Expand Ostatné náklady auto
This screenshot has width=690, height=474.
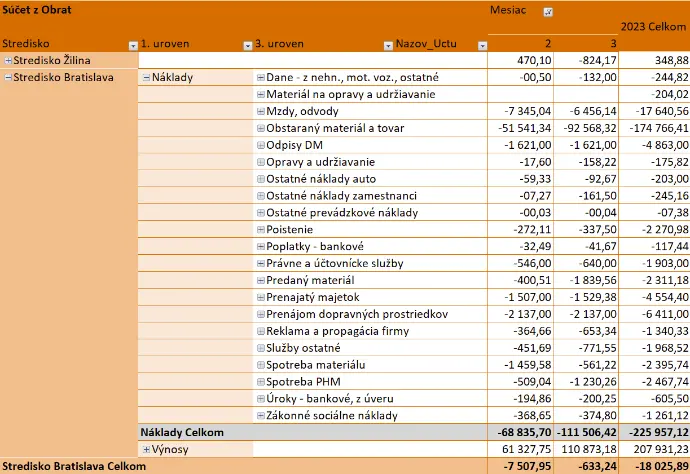[261, 179]
